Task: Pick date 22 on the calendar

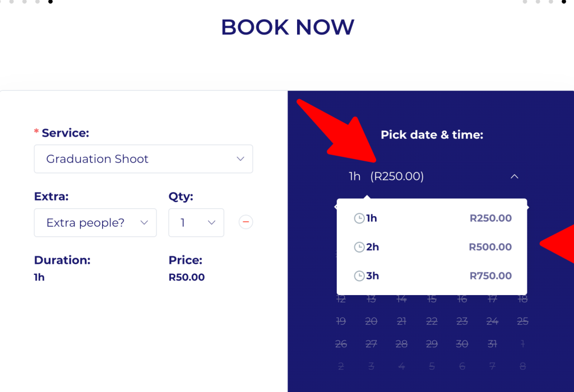Action: click(432, 321)
